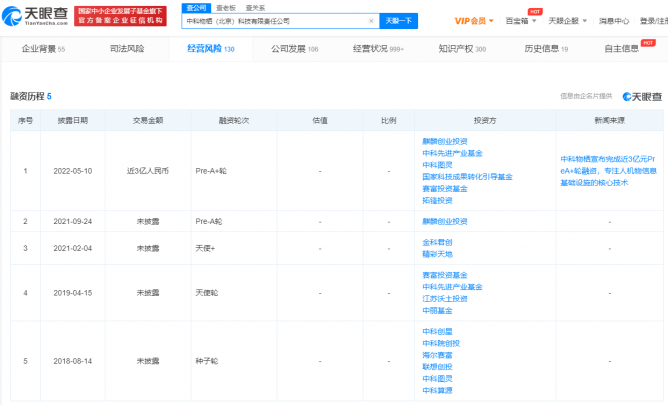Click the 2022-05-10 date cell
The height and width of the screenshot is (405, 668).
point(73,171)
